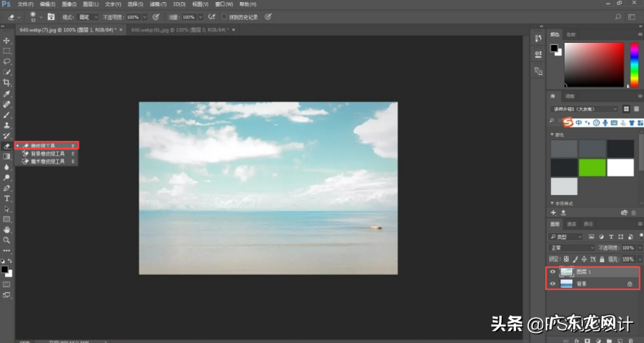Enable the 抹到历史记录 checkbox
This screenshot has width=644, height=343.
(223, 16)
